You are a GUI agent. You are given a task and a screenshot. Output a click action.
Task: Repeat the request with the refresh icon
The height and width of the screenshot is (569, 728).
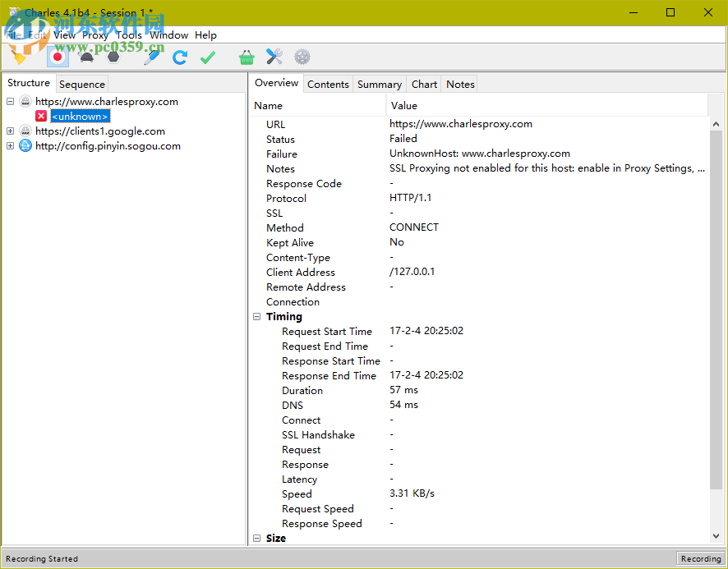point(179,57)
